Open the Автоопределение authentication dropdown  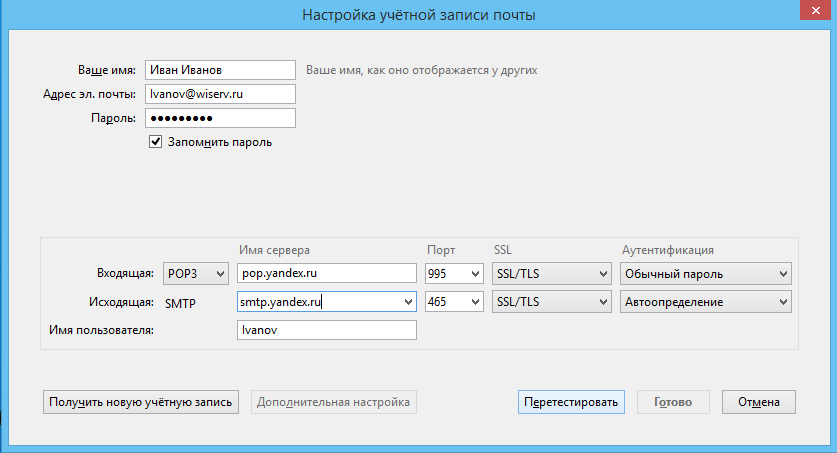coord(704,301)
